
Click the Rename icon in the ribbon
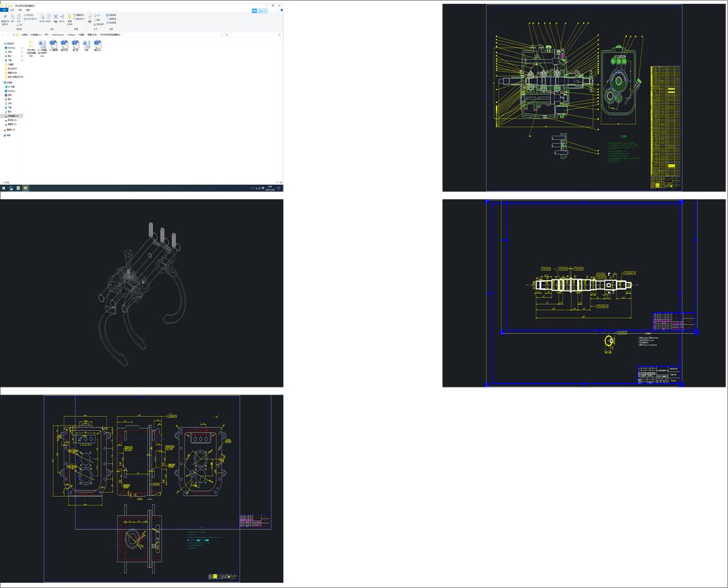(62, 17)
